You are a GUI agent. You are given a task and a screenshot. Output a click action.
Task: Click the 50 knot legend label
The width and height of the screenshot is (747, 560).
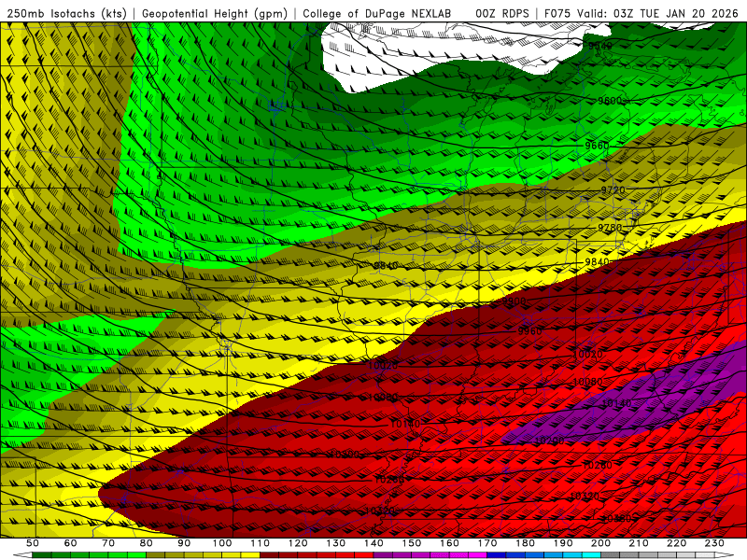(33, 543)
